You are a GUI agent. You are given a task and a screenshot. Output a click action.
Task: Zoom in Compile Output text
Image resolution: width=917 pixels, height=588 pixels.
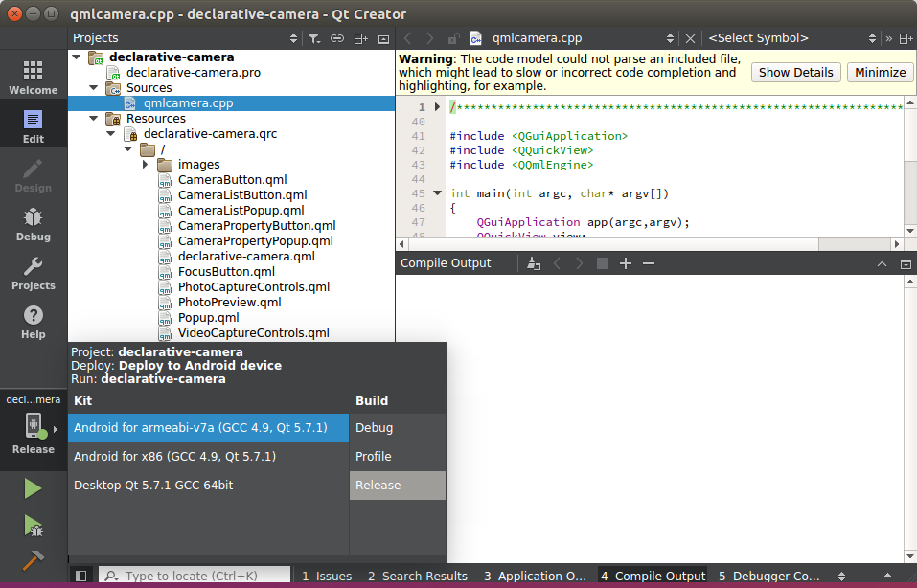[625, 263]
